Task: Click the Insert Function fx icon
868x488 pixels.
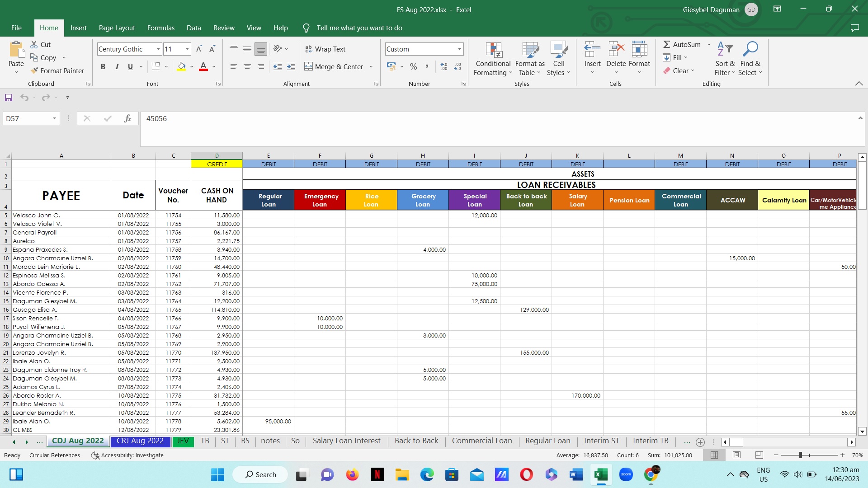Action: pyautogui.click(x=127, y=119)
